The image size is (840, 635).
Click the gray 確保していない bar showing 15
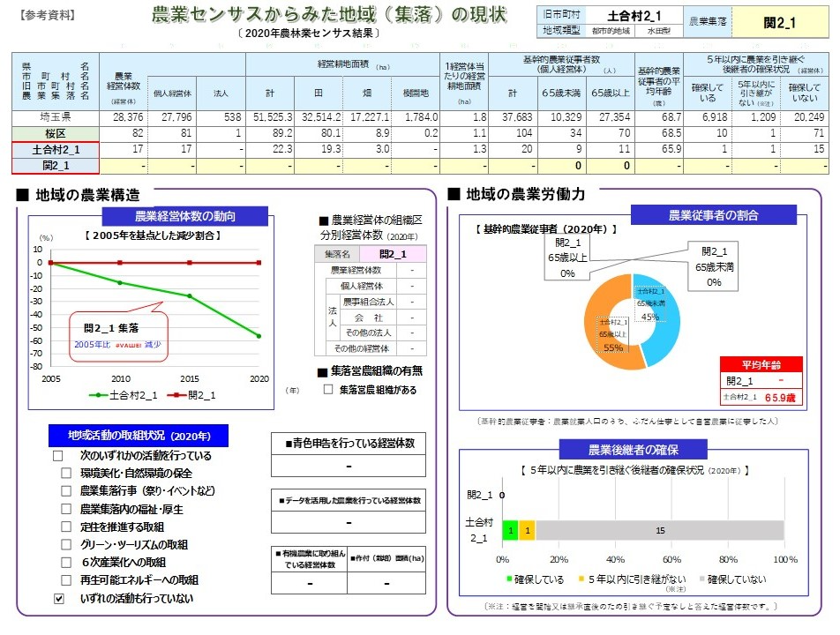click(x=660, y=530)
